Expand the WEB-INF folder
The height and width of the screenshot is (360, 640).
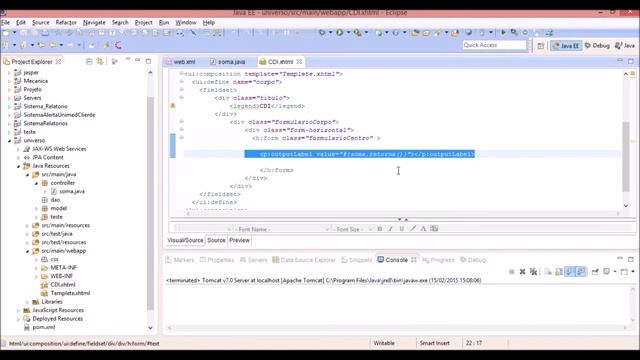36,277
